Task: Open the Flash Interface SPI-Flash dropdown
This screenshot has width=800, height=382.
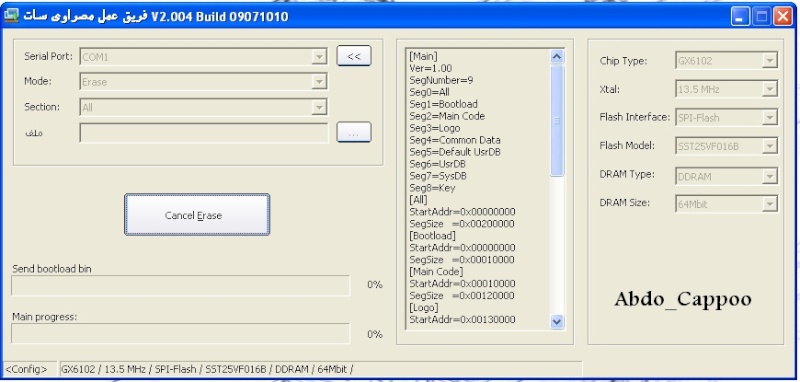Action: tap(727, 118)
